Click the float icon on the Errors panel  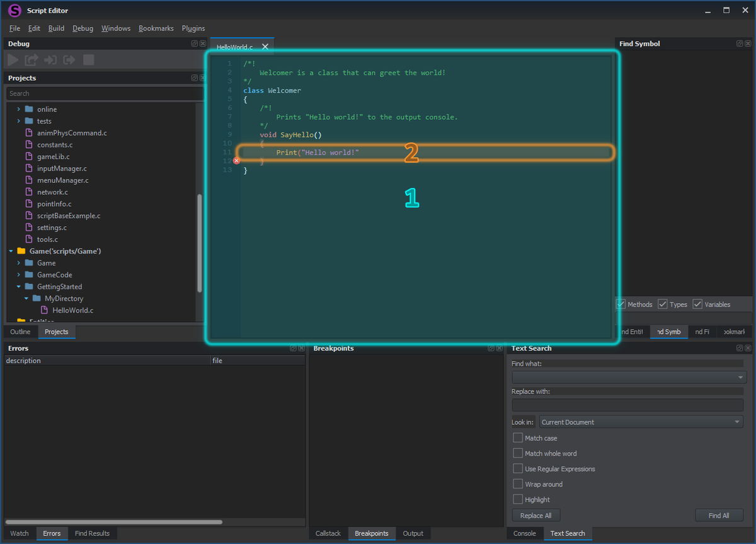point(292,347)
